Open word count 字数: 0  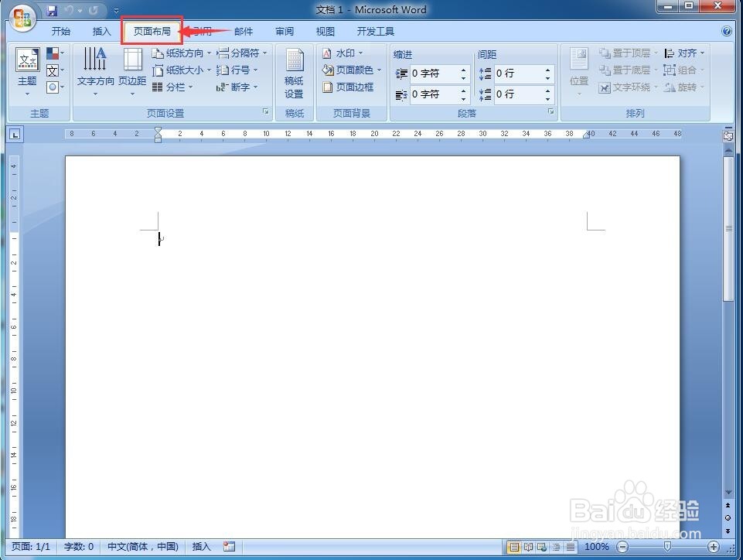click(79, 547)
